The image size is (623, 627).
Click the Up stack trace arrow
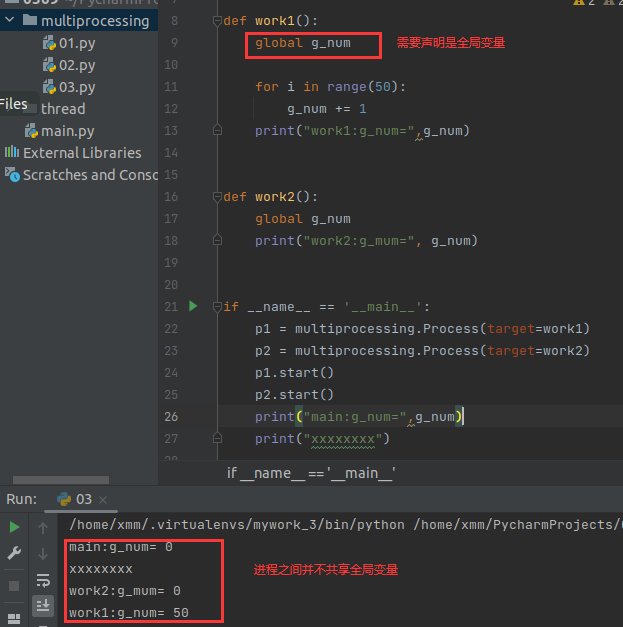pos(43,528)
